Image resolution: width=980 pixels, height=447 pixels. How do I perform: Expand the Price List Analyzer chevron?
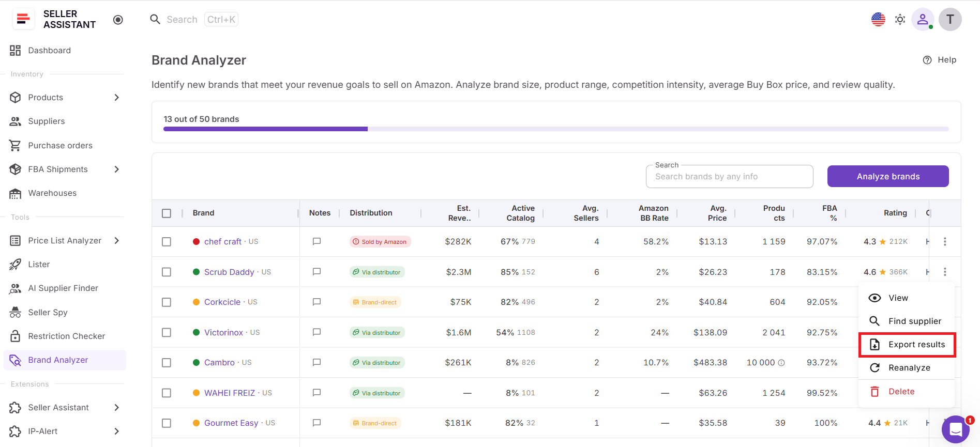pos(117,240)
